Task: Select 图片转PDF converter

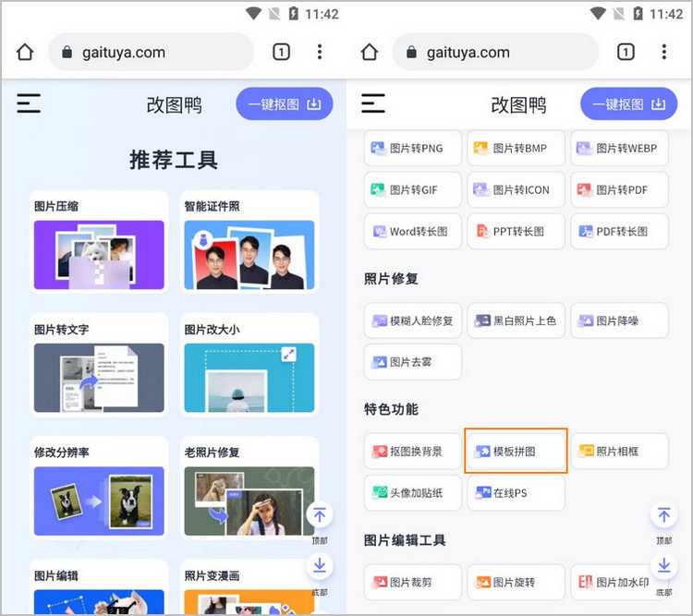Action: tap(620, 190)
